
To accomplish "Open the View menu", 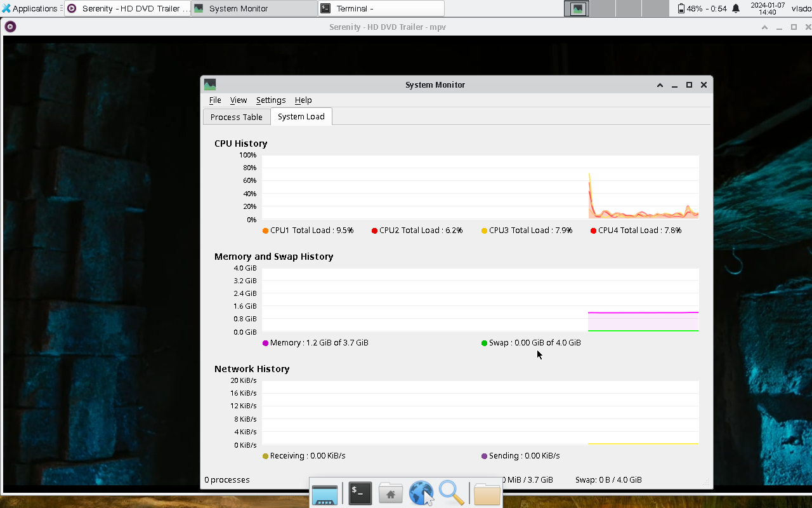I will [239, 100].
